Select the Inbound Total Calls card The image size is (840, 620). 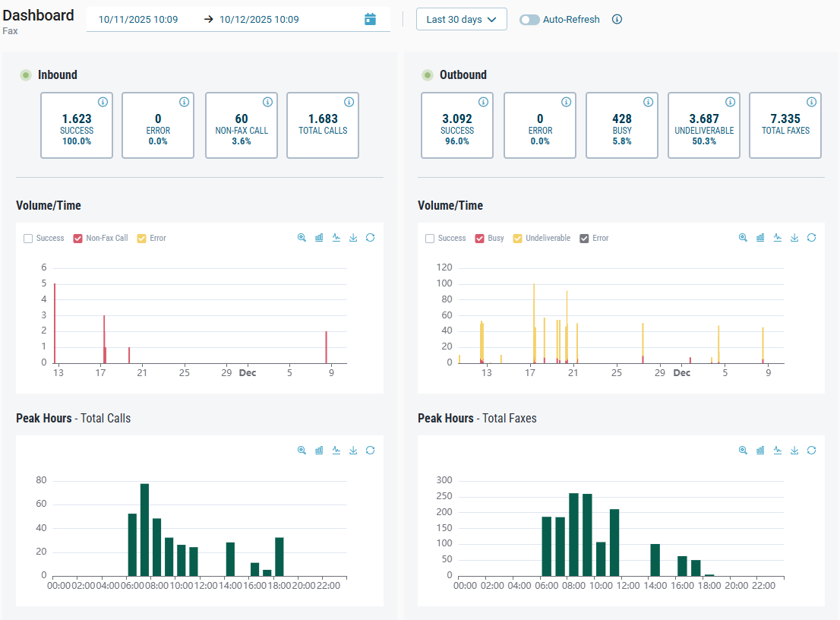coord(323,125)
